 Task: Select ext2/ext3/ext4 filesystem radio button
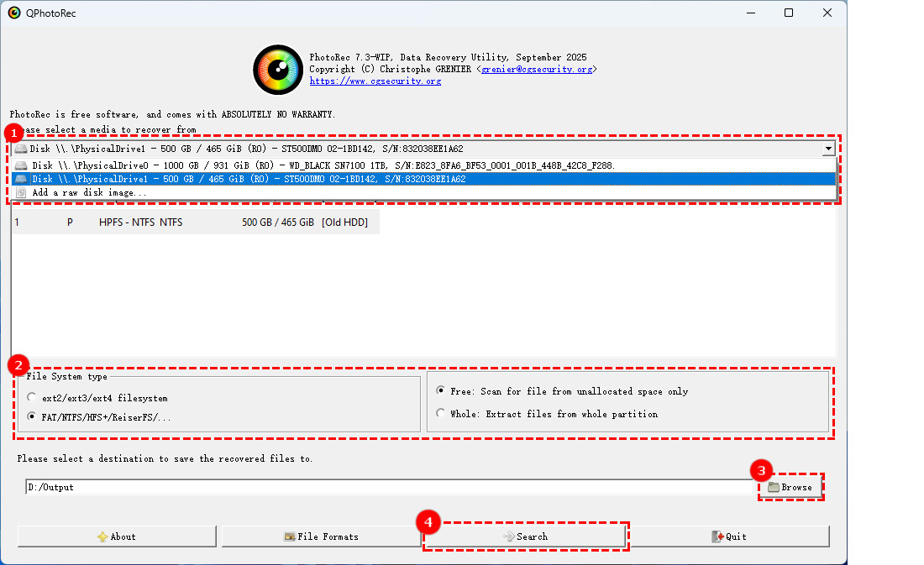tap(32, 398)
